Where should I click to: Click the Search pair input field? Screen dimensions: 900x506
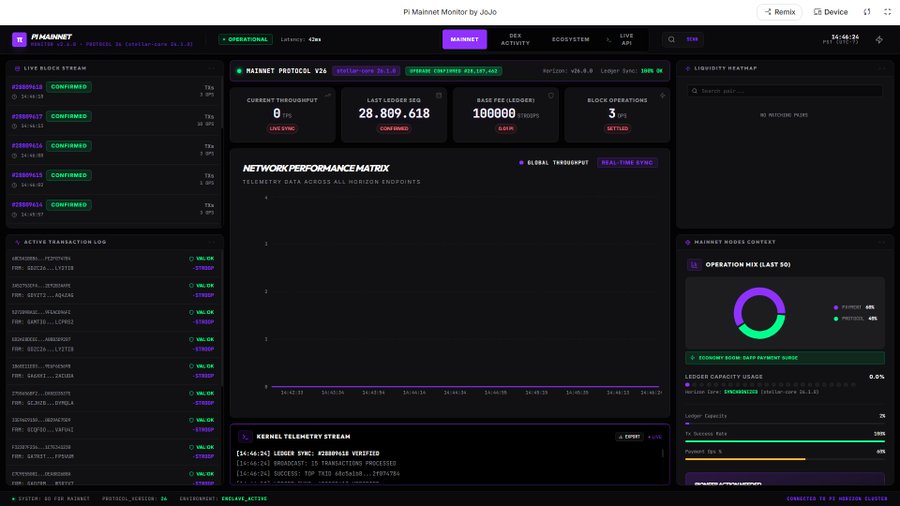point(785,91)
